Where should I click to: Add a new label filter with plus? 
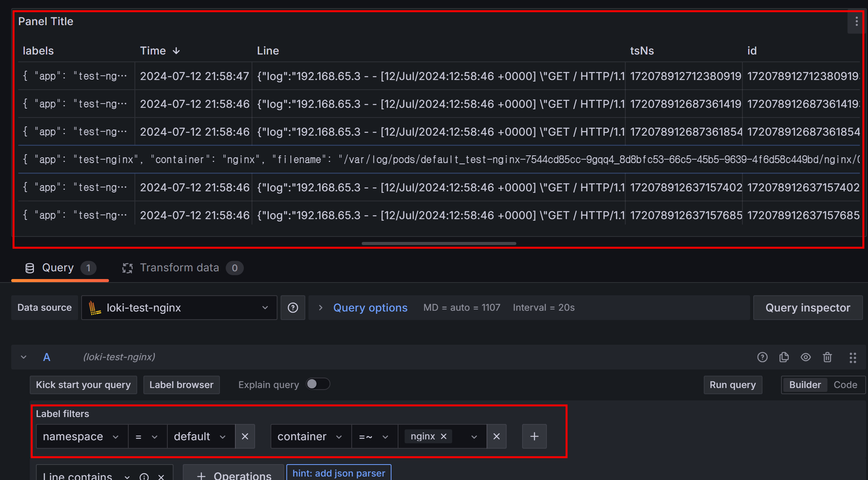pyautogui.click(x=534, y=436)
